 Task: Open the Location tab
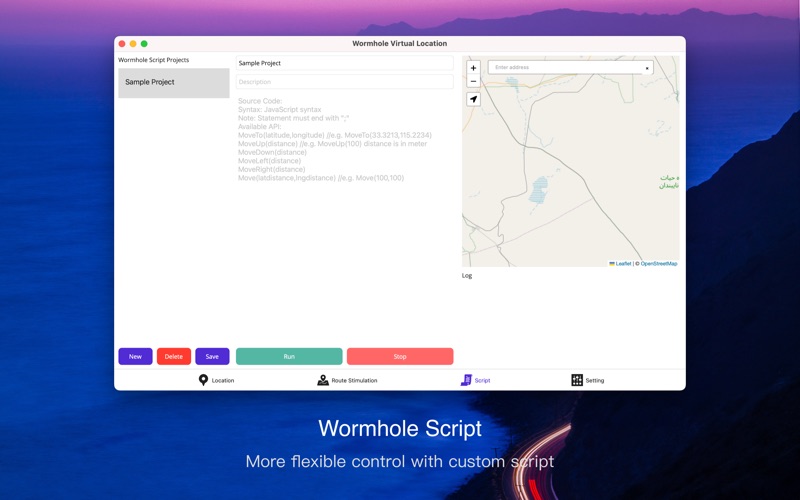(216, 380)
